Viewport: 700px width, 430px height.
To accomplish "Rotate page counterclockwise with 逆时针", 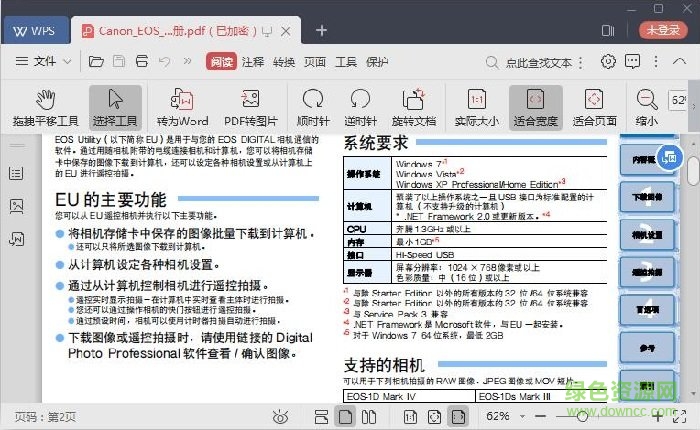I will coord(360,107).
